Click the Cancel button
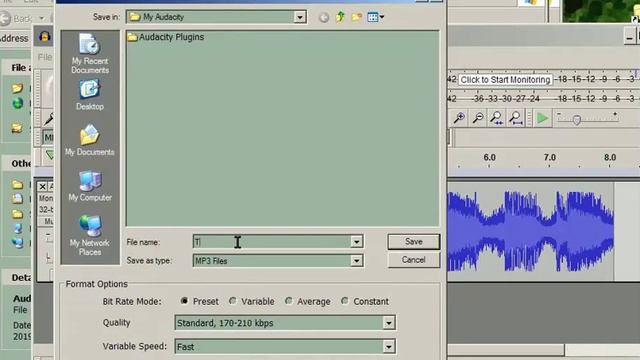Screen dimensions: 640x360 click(x=413, y=260)
